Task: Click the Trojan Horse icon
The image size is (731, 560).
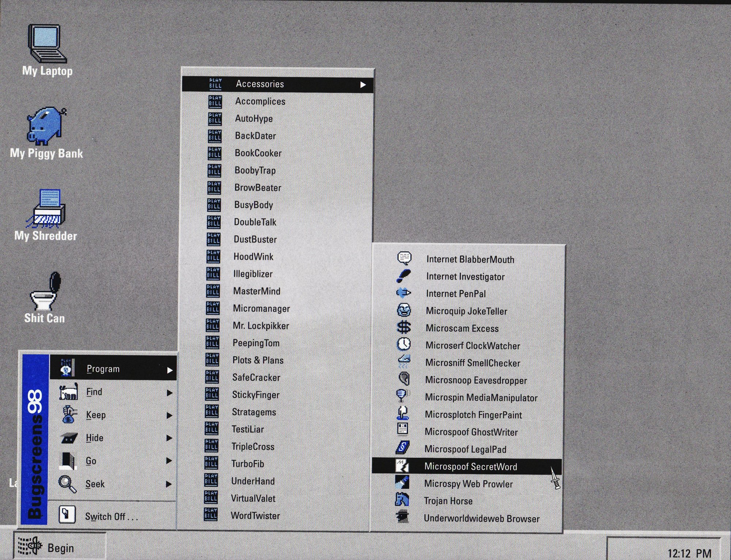Action: [402, 500]
